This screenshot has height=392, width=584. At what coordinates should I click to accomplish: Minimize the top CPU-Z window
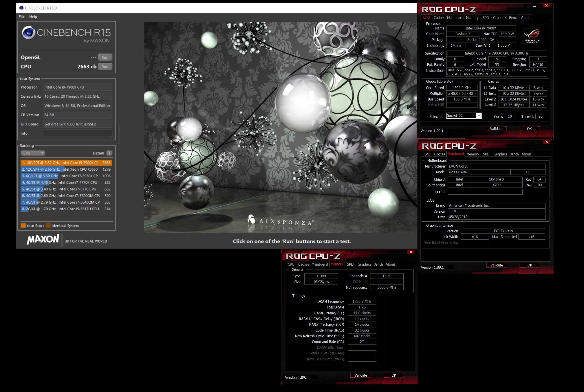535,6
